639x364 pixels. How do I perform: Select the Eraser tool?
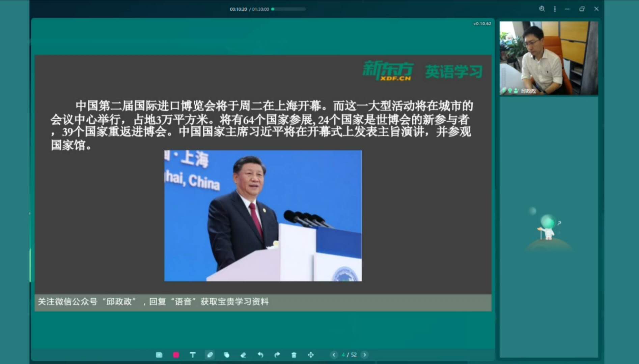coord(243,355)
